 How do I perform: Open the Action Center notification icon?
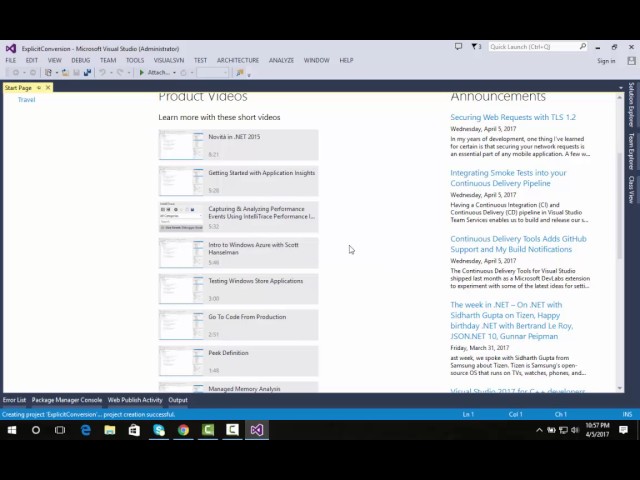[623, 430]
